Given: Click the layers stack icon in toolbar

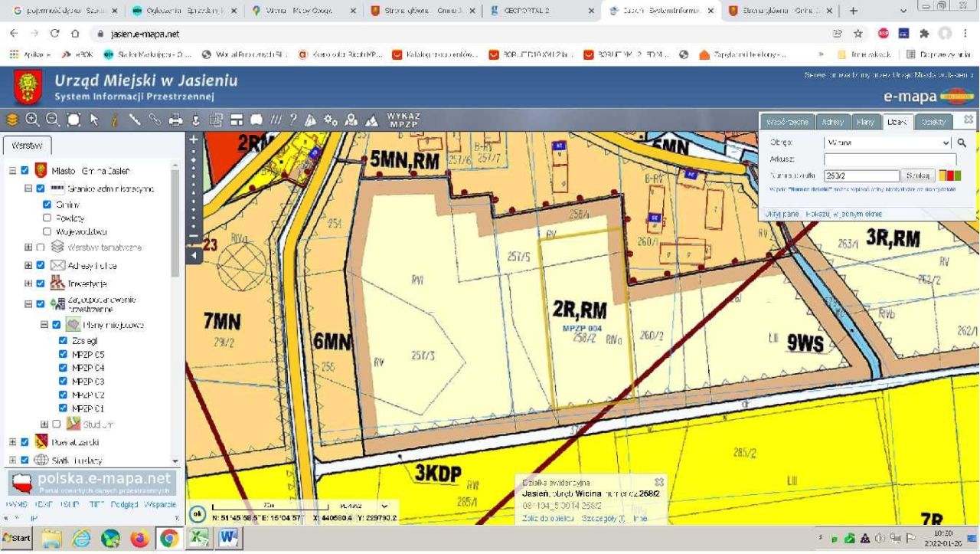Looking at the screenshot, I should click(x=11, y=120).
